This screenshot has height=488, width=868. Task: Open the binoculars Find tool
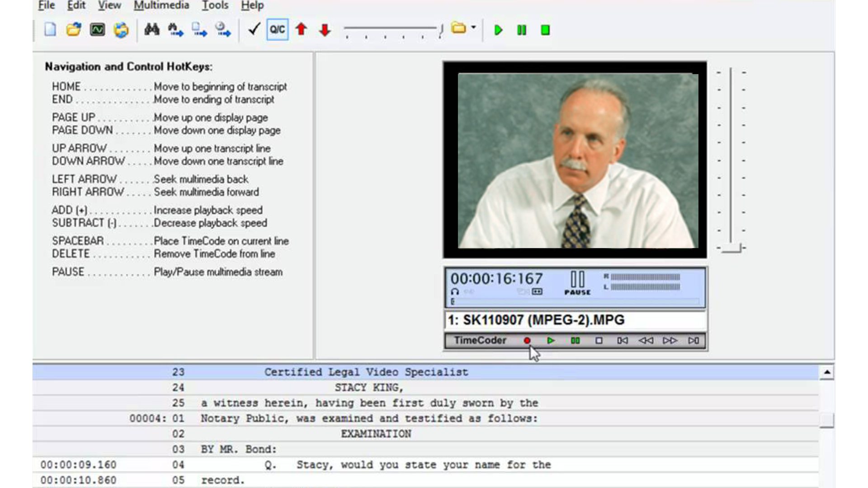click(152, 30)
